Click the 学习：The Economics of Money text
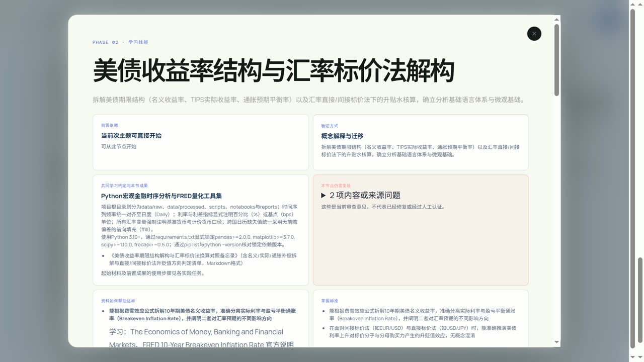The image size is (644, 362). 201,338
